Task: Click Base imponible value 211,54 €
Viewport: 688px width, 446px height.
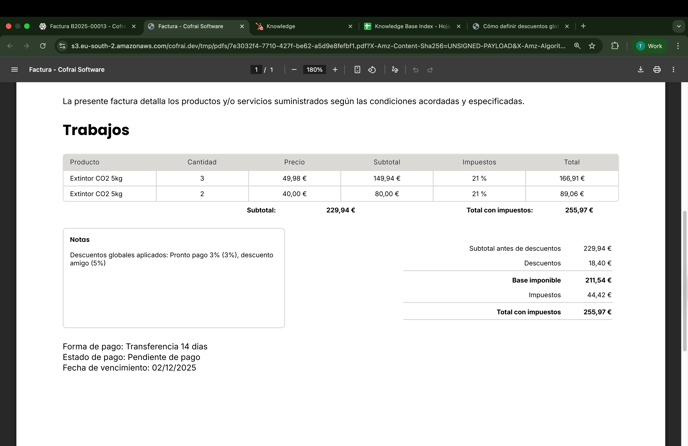Action: [598, 280]
